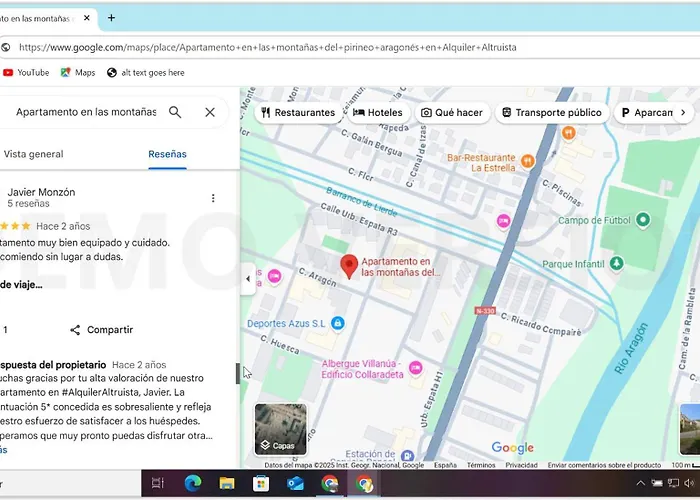Select the Reseñas tab
The image size is (700, 500).
coord(167,154)
